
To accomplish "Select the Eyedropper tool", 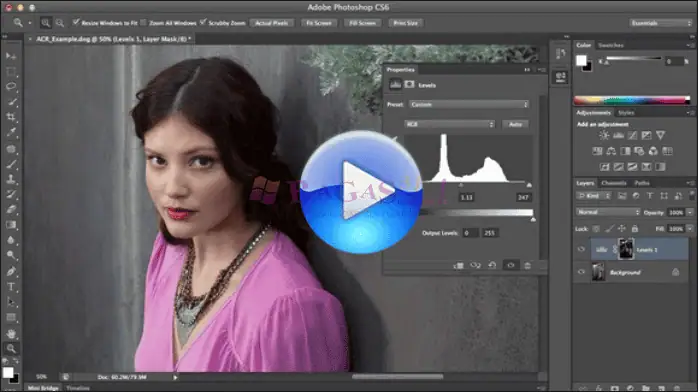I will coord(11,132).
